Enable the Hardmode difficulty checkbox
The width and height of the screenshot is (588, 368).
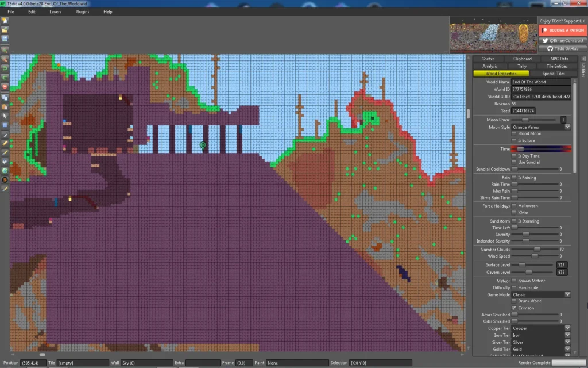pyautogui.click(x=514, y=287)
